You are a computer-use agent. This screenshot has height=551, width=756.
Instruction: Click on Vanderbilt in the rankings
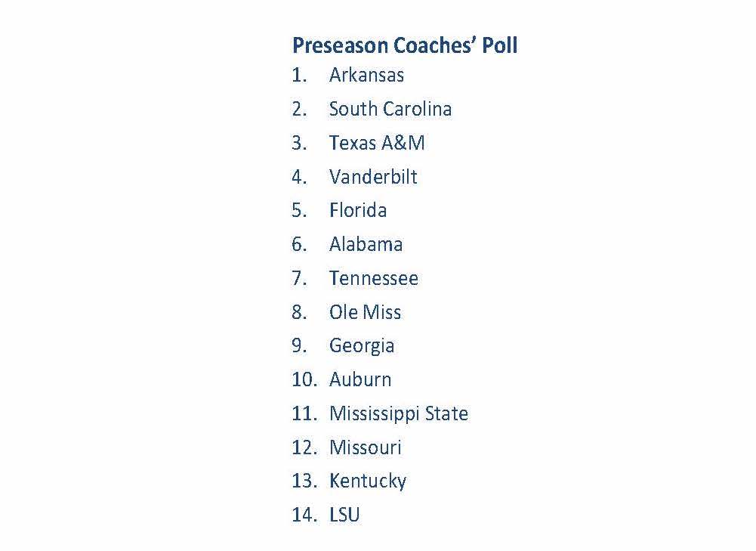point(373,177)
